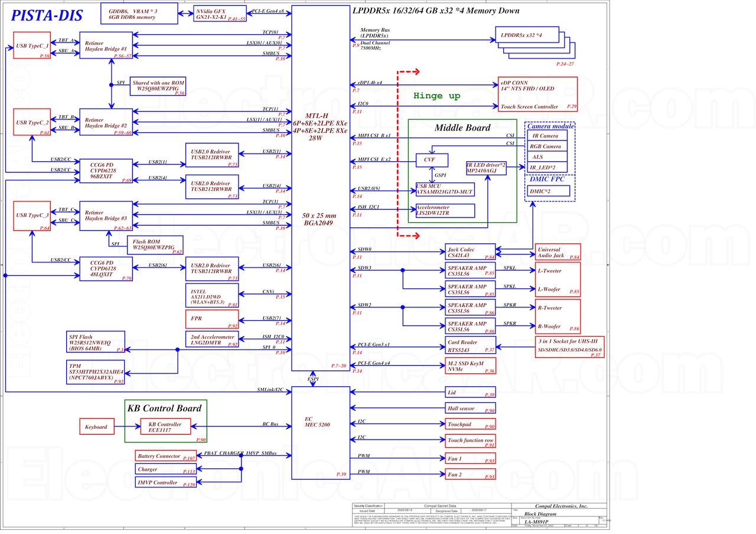Click 'LPDDR5x 16/32/64 GB' heading text
Screen dimensions: 756x534
(436, 11)
